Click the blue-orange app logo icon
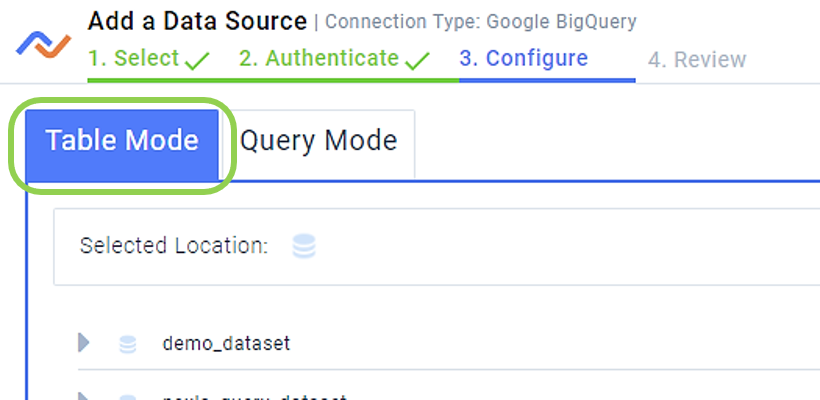The height and width of the screenshot is (400, 820). pos(43,44)
